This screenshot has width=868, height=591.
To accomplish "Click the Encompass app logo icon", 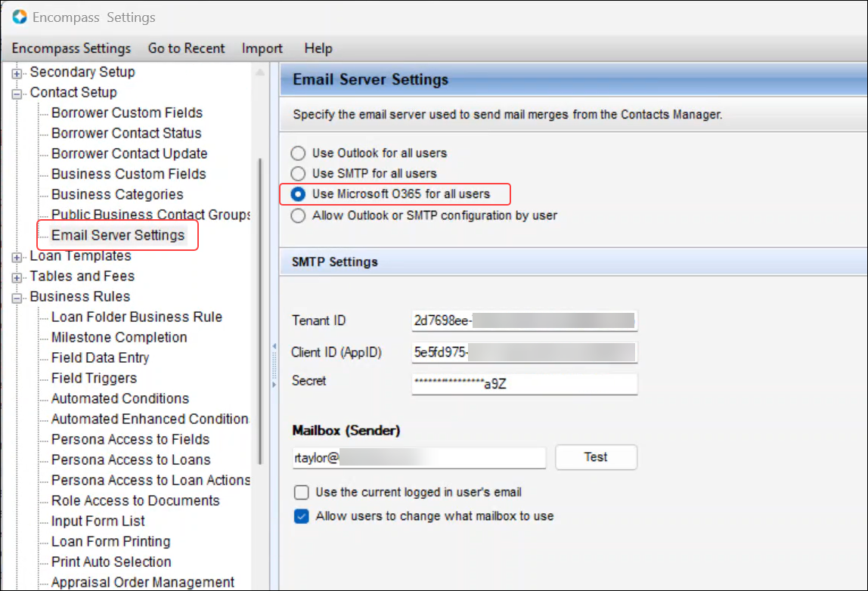I will [20, 17].
